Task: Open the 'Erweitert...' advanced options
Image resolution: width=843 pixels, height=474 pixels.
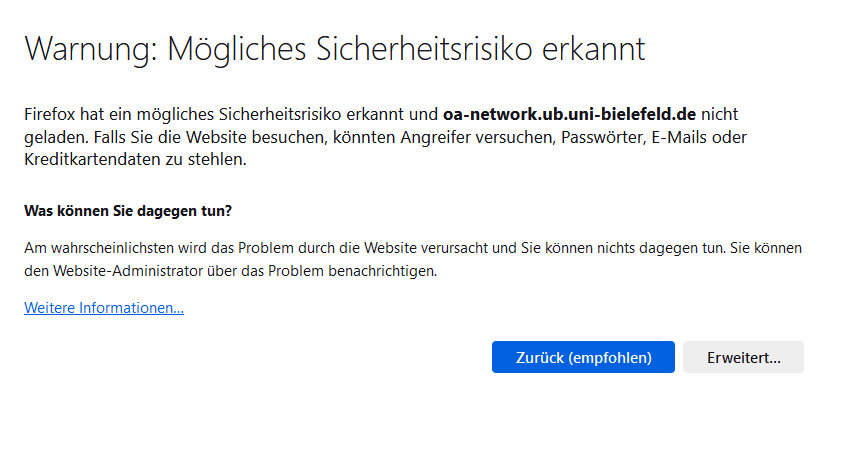Action: (743, 357)
